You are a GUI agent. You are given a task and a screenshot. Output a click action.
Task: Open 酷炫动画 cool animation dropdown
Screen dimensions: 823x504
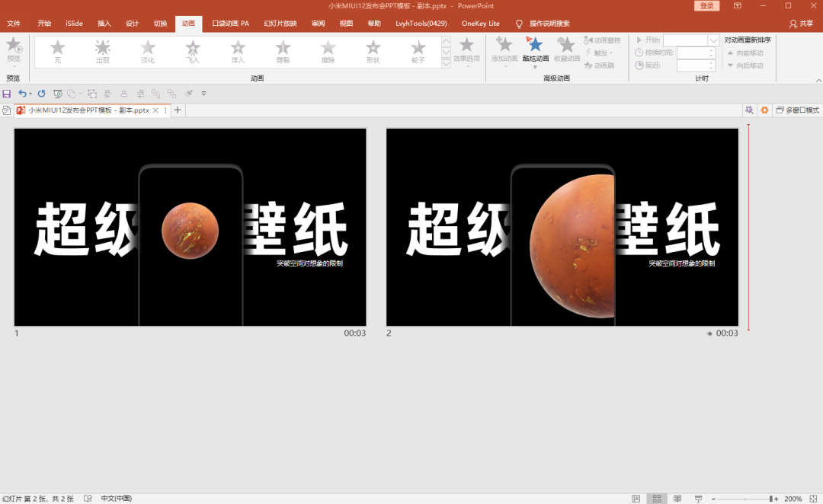coord(536,52)
